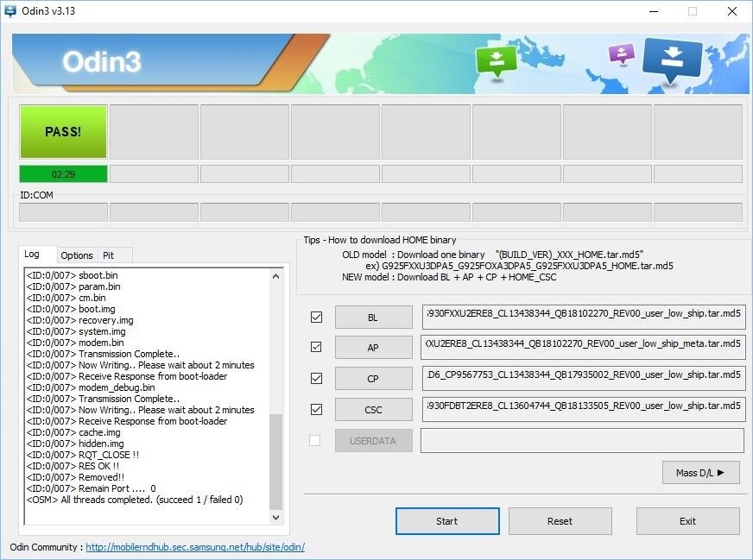Select the 'system.img' log line
This screenshot has height=560, width=753.
point(76,331)
